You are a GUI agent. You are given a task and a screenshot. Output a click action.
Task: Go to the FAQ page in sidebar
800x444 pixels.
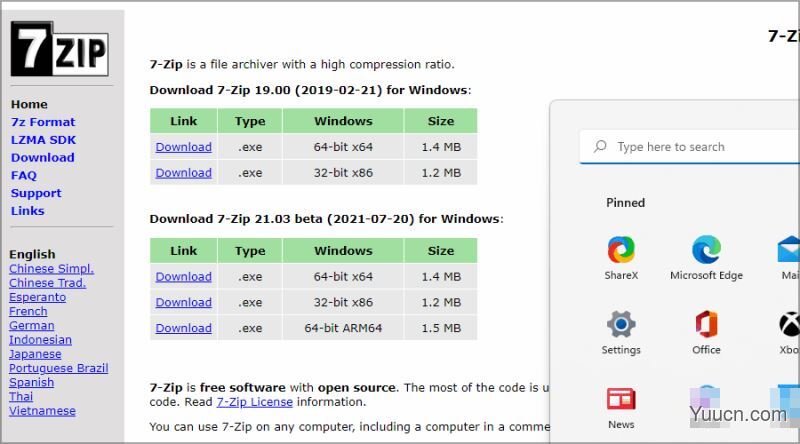click(x=24, y=176)
